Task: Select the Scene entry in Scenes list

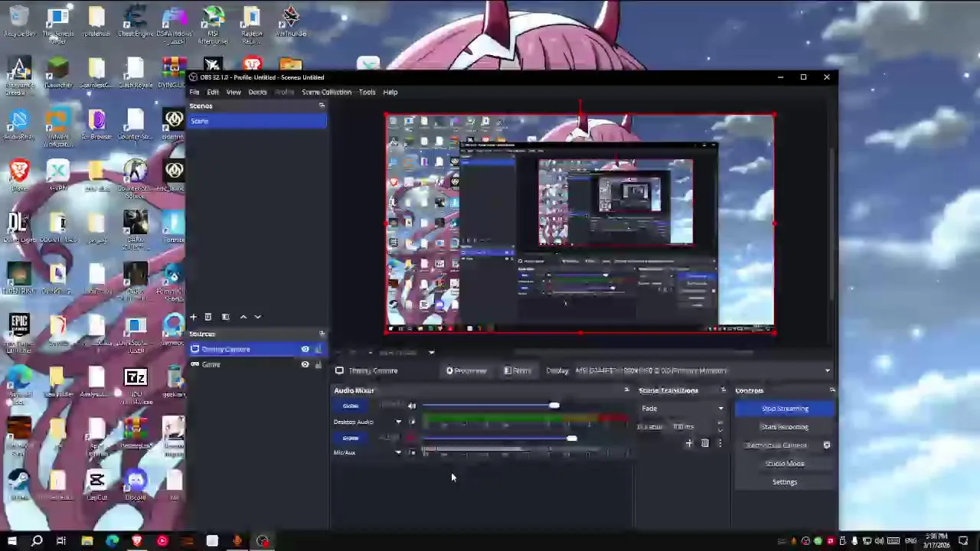Action: (x=258, y=122)
